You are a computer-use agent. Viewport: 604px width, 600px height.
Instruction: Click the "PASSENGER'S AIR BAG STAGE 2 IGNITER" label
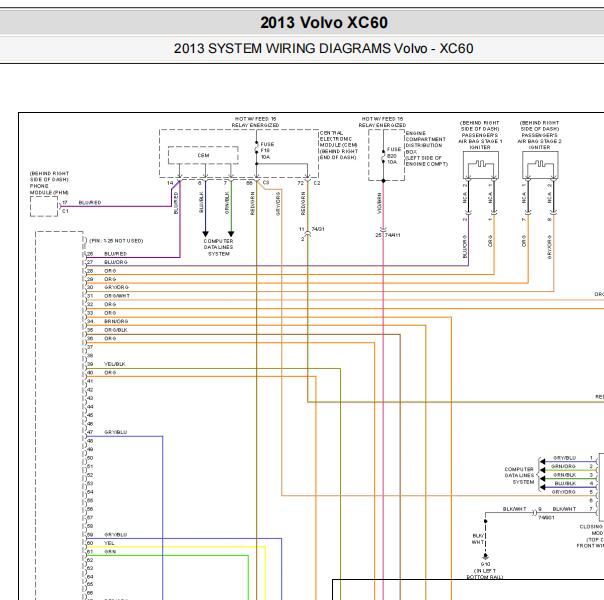coord(539,141)
